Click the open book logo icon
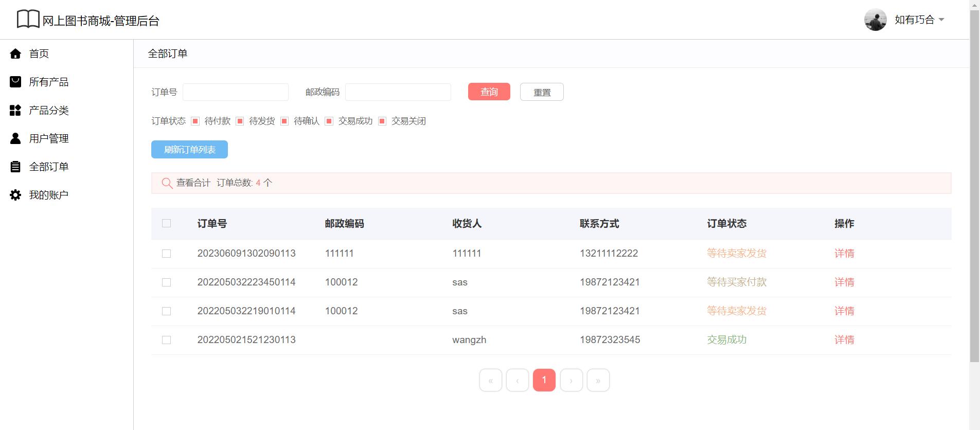This screenshot has width=980, height=430. (28, 20)
